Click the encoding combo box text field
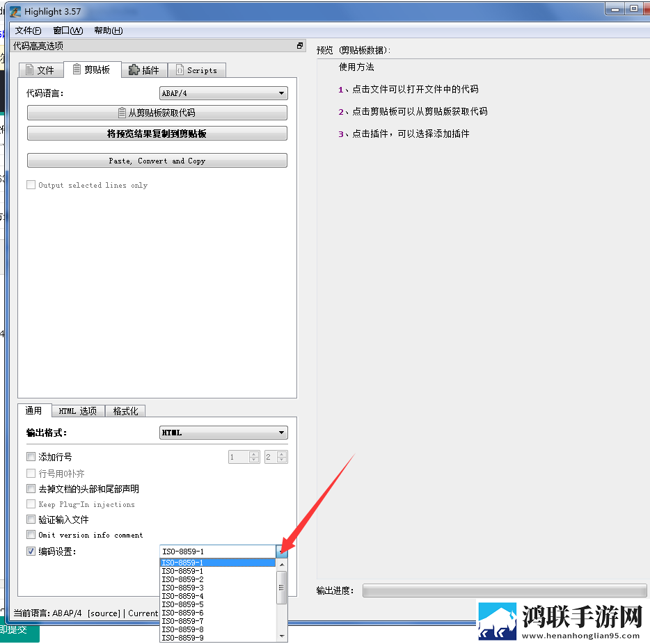The image size is (650, 644). 218,552
